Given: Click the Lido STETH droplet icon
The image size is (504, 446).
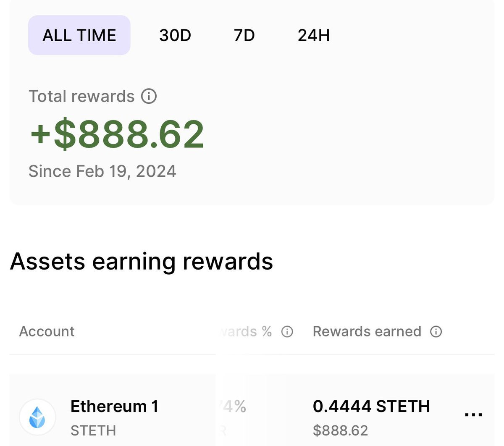Looking at the screenshot, I should point(37,417).
